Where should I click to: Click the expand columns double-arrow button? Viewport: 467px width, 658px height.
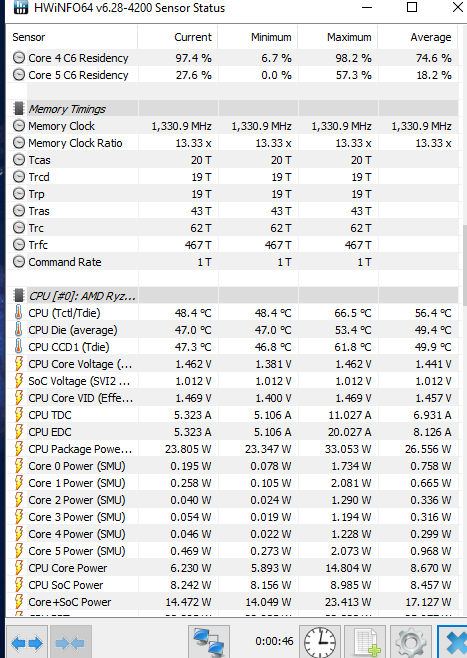coord(26,642)
